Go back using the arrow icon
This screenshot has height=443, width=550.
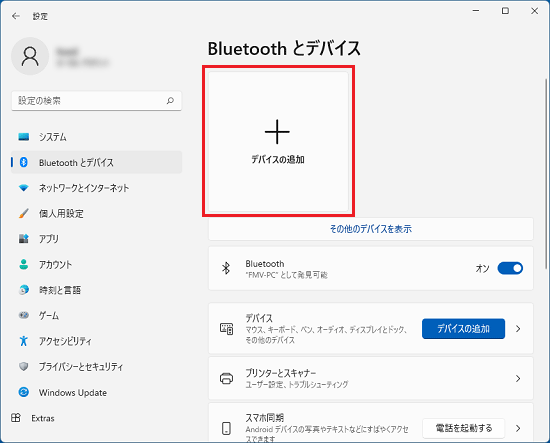[x=15, y=16]
